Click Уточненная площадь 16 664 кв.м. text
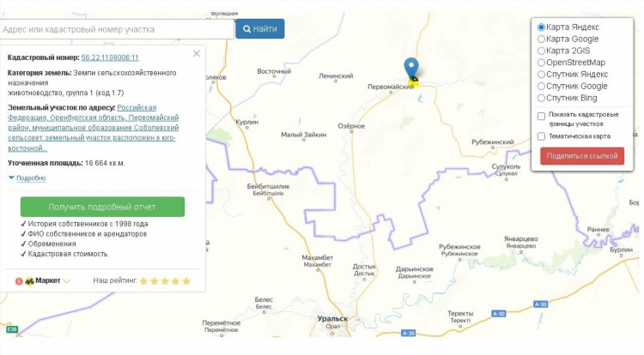Screen dimensions: 644x355 pos(66,163)
